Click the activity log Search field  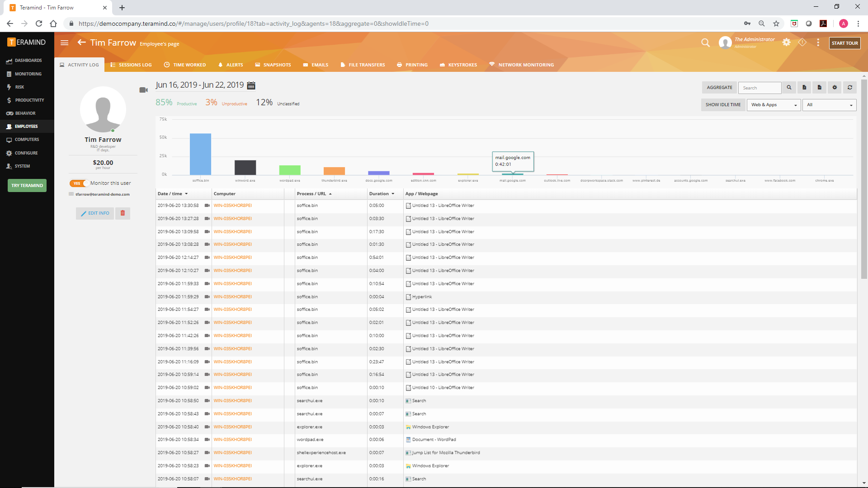759,88
